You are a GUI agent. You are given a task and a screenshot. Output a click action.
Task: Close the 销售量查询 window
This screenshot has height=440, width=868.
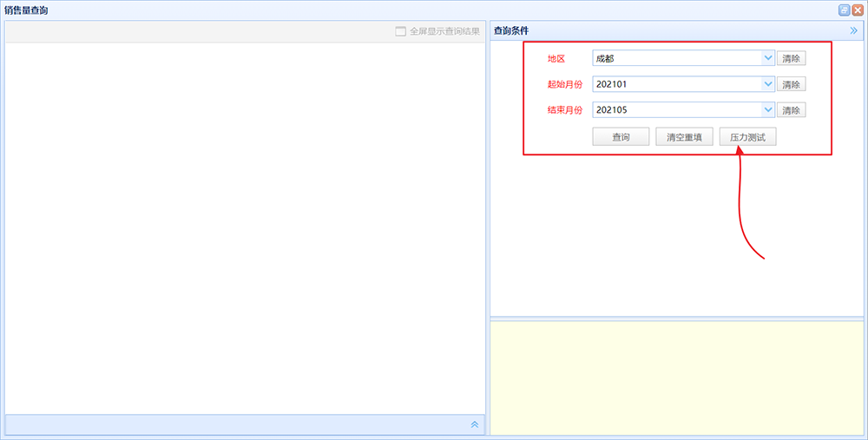pos(858,10)
